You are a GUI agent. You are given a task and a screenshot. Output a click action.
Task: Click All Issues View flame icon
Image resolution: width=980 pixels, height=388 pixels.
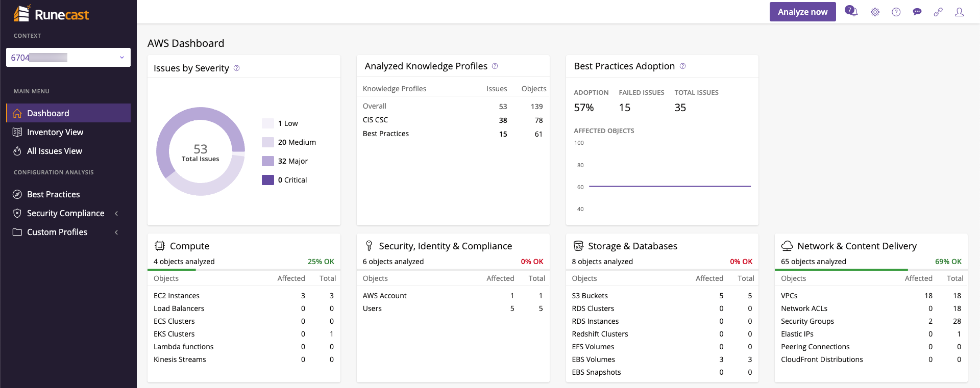17,151
